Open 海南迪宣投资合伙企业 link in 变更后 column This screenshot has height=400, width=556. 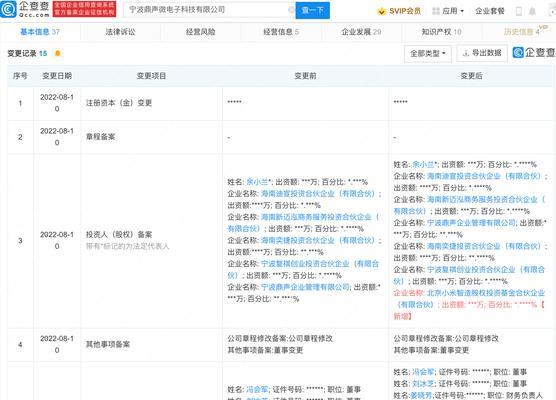484,176
